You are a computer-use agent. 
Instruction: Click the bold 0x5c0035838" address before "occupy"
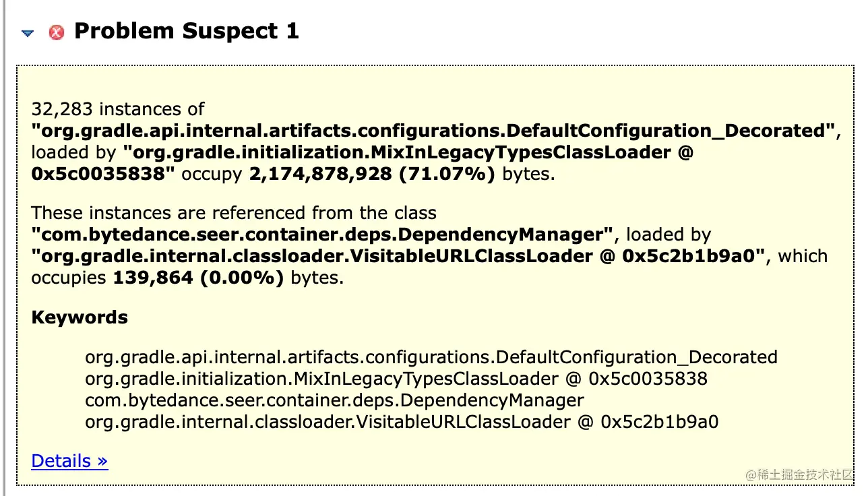click(104, 174)
